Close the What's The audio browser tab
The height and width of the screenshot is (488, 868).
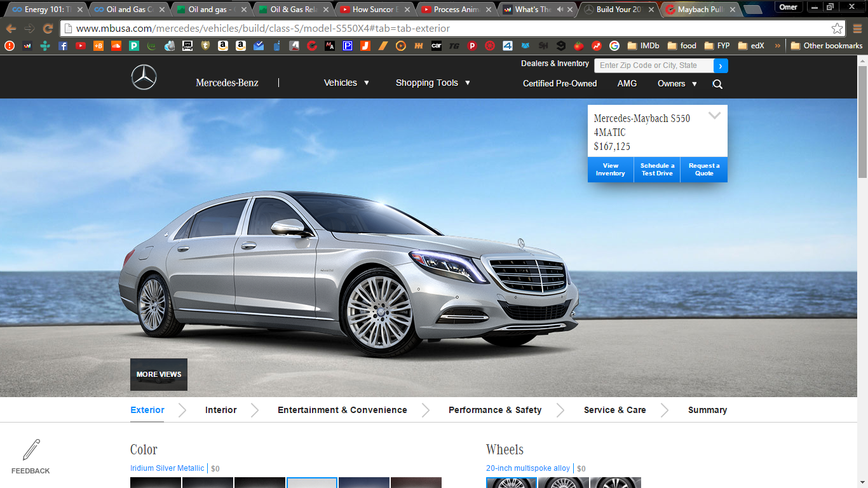coord(571,10)
